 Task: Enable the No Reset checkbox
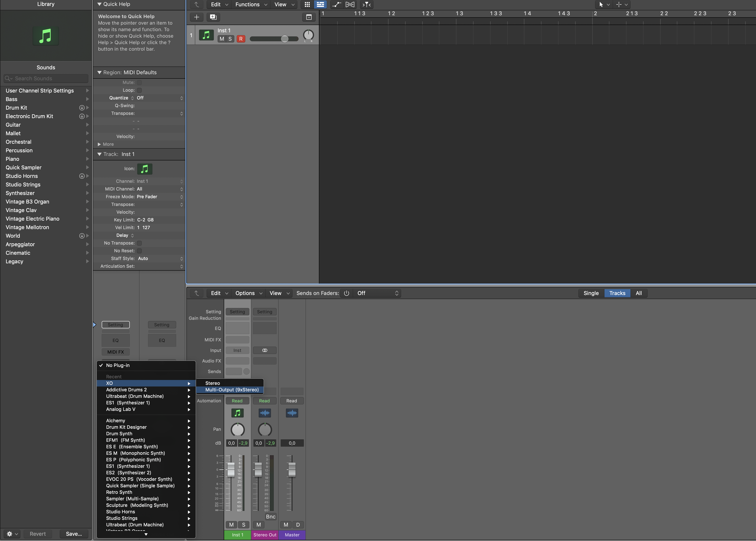[x=139, y=251]
